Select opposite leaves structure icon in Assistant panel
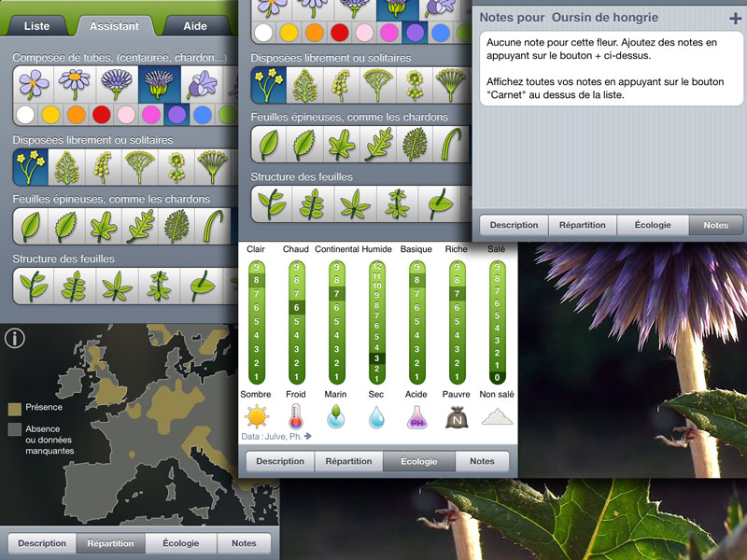Screen dimensions: 747x560 [x=75, y=286]
